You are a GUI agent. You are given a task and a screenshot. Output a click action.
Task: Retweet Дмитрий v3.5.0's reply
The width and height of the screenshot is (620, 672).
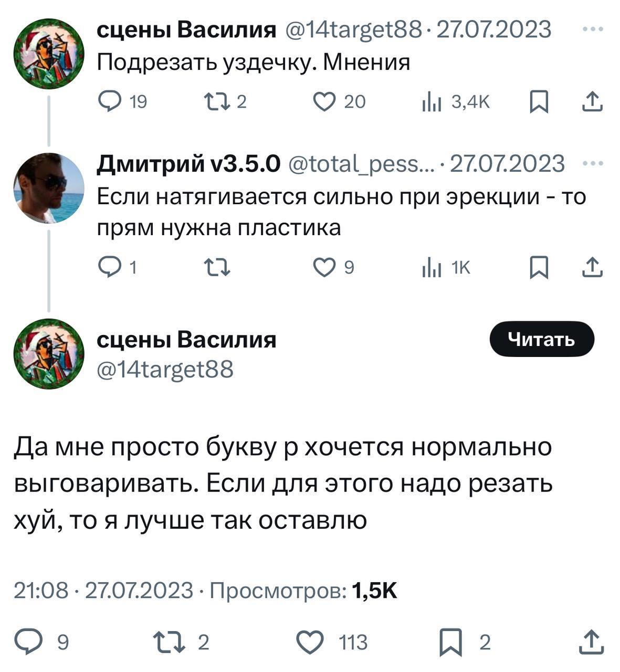pyautogui.click(x=217, y=268)
